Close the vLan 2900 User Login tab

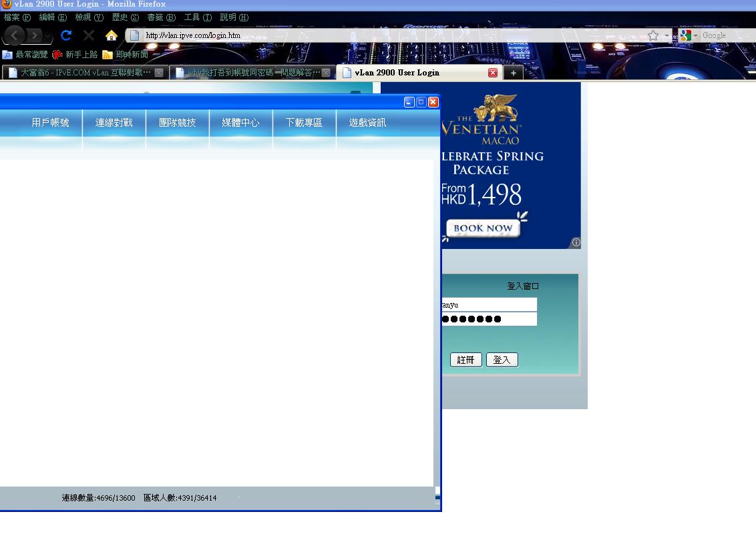click(x=492, y=73)
